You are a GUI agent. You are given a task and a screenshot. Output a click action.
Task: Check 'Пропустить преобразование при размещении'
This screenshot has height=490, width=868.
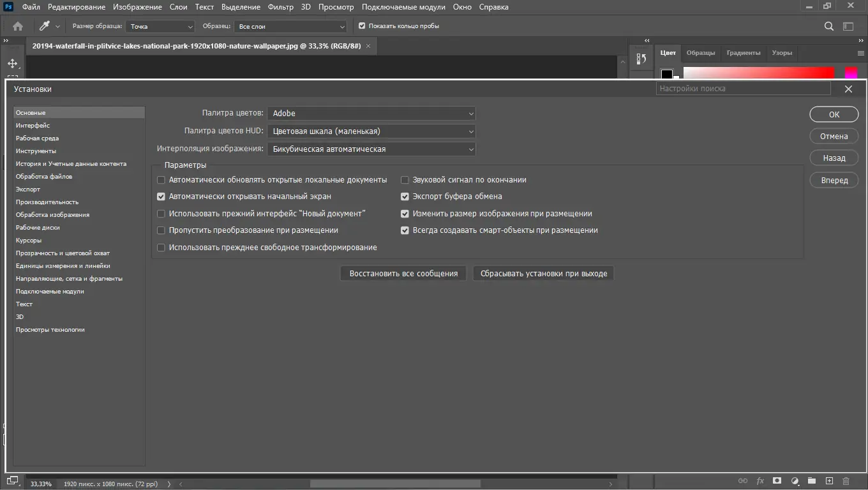pyautogui.click(x=161, y=230)
